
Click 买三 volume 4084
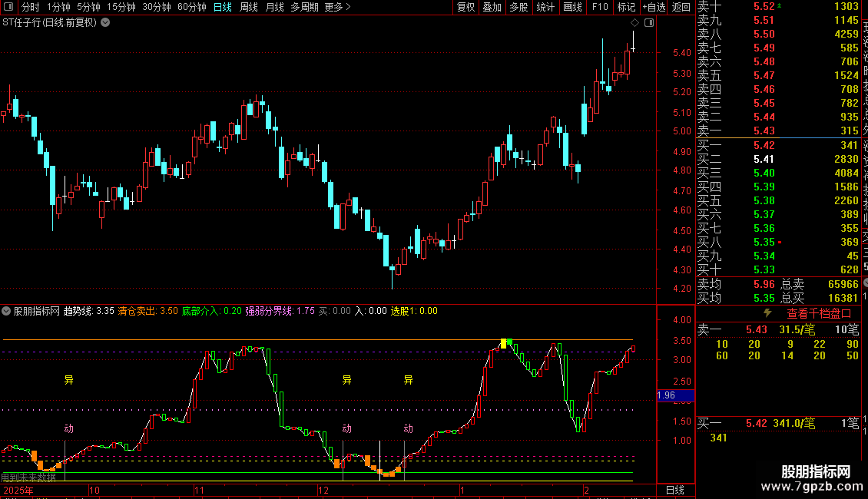coord(846,173)
